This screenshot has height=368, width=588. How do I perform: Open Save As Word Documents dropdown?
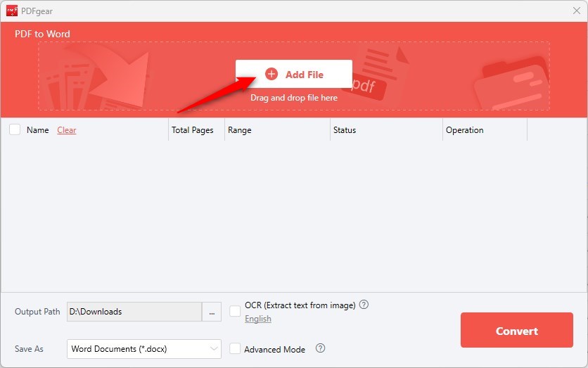144,349
